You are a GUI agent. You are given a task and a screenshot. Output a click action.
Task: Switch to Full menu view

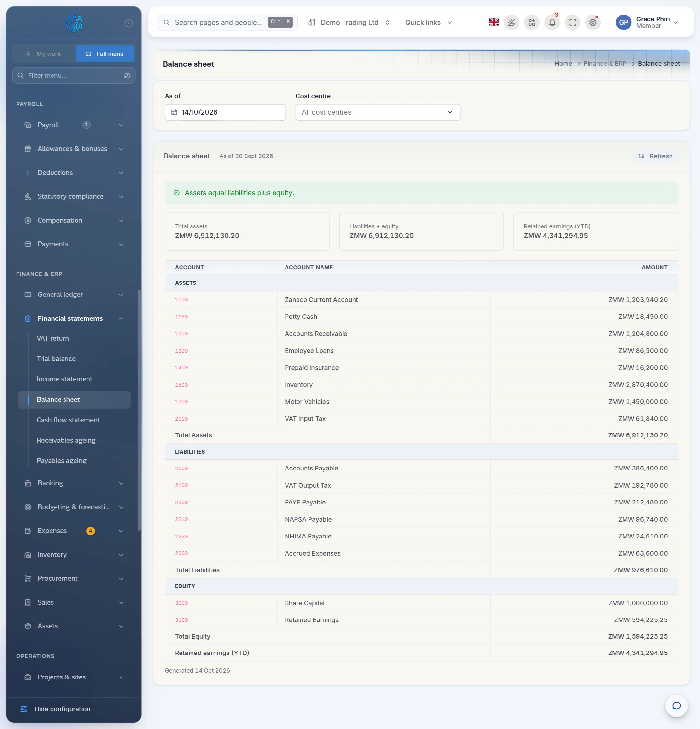coord(105,54)
